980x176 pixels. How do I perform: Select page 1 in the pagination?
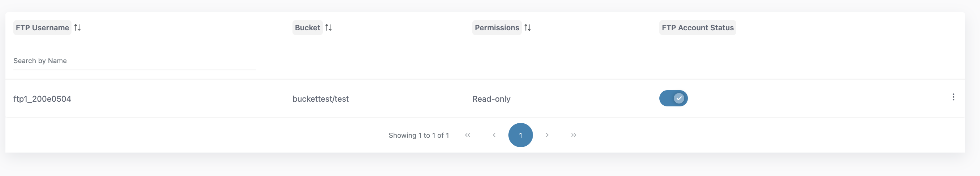[x=520, y=135]
